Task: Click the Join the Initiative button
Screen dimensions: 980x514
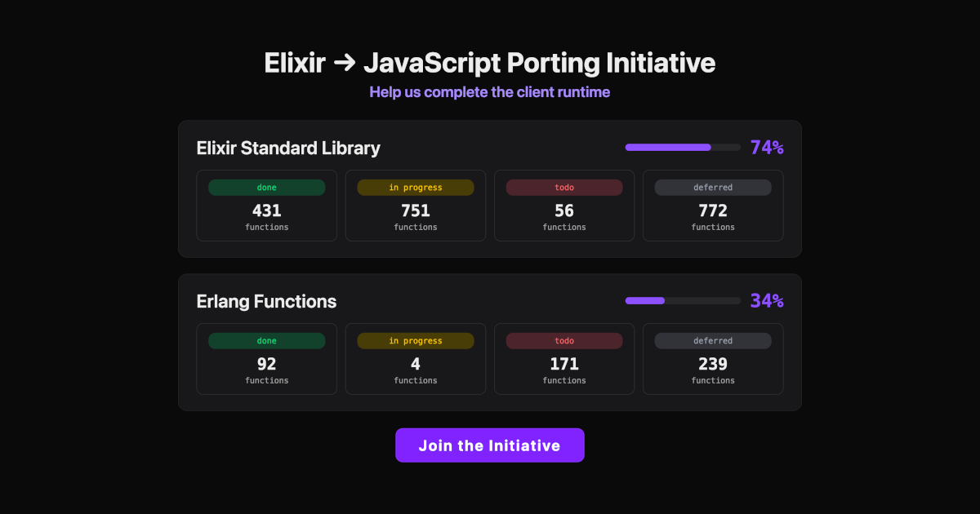Action: 490,445
